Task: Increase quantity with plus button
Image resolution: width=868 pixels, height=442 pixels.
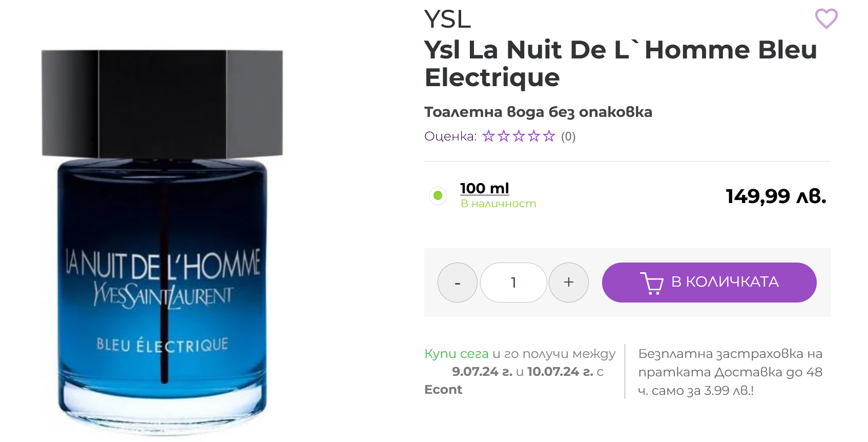Action: pos(569,283)
